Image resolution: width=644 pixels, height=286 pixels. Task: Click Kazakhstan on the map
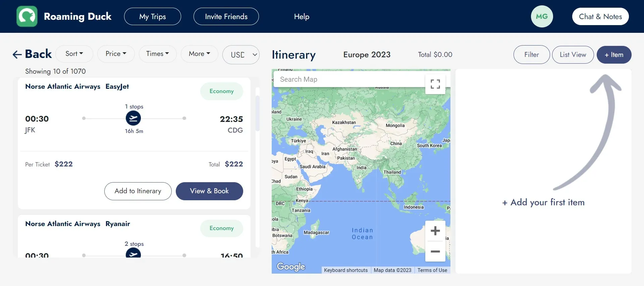[344, 123]
